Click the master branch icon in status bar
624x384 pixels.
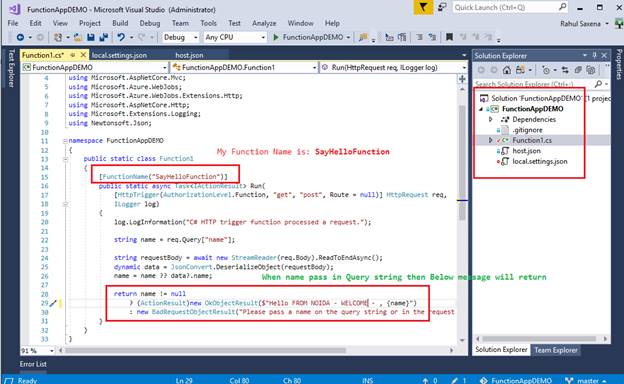(x=569, y=380)
